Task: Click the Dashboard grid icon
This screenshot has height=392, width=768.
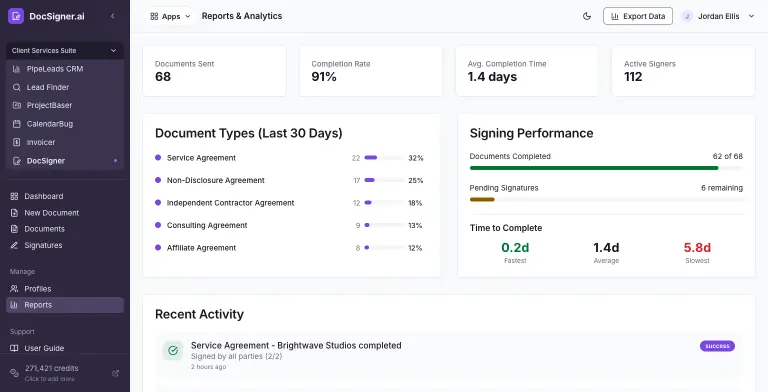Action: pyautogui.click(x=14, y=196)
